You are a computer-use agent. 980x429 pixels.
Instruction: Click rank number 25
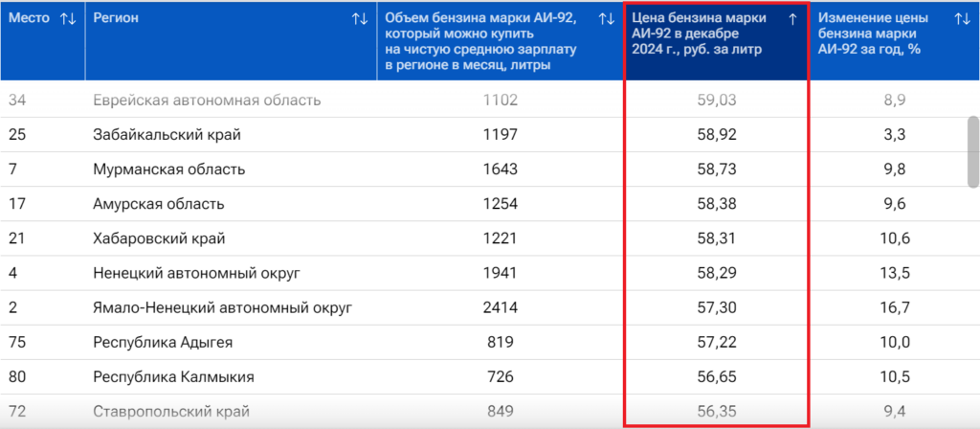tap(17, 134)
